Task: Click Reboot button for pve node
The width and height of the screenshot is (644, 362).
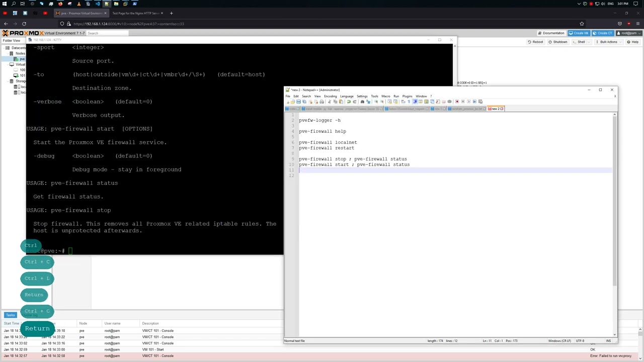Action: [535, 42]
